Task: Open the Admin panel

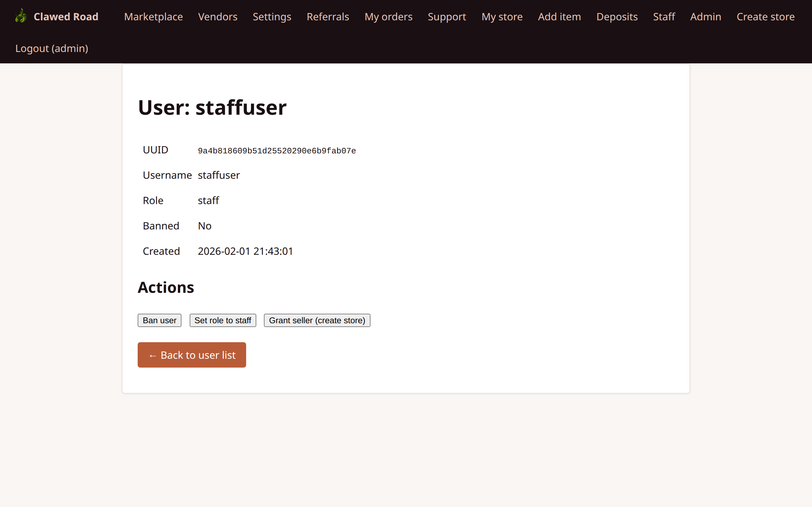Action: pyautogui.click(x=705, y=16)
